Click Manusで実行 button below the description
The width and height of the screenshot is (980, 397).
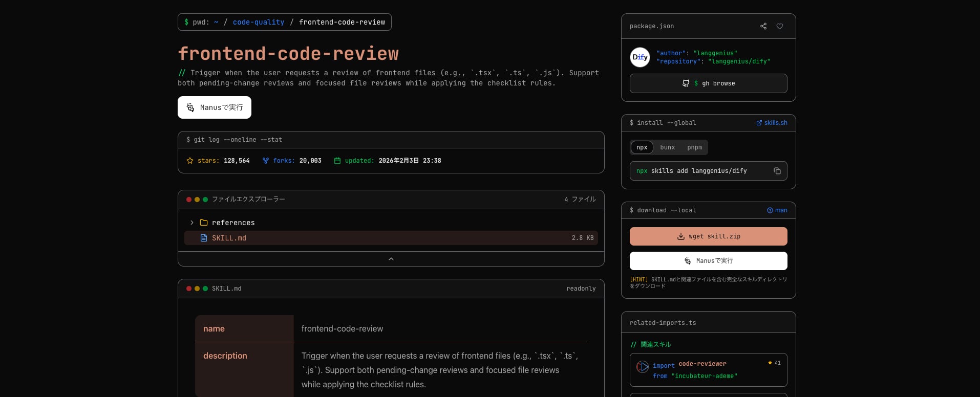(215, 107)
